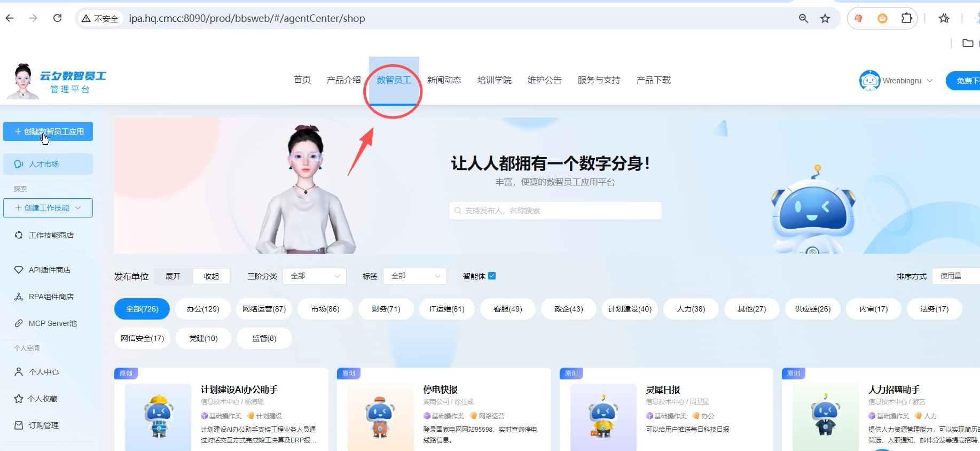Open the 维护公告 navigation tab

tap(544, 80)
